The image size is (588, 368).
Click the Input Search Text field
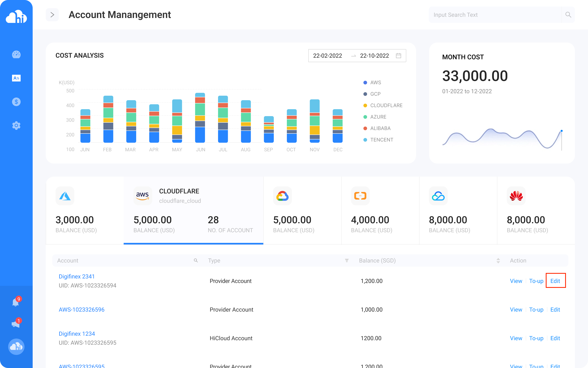495,15
